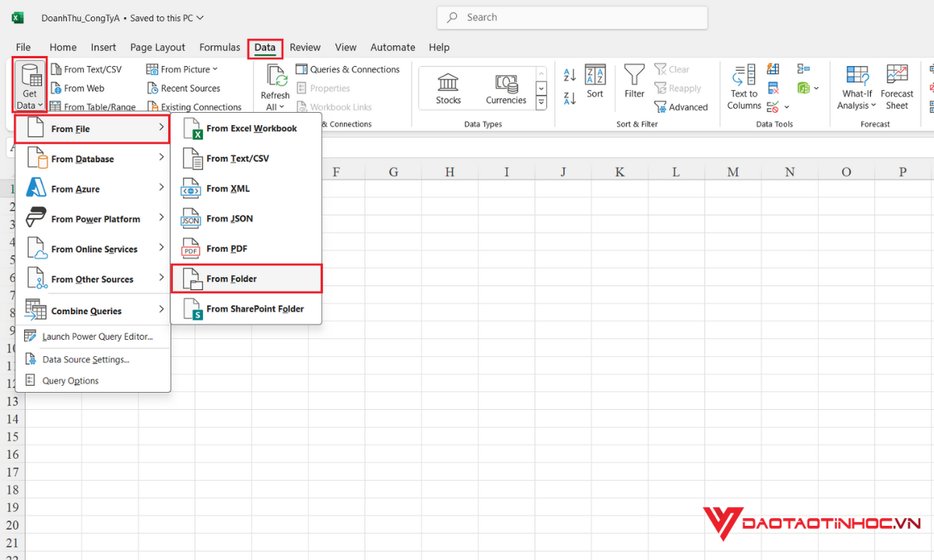Switch to the Home tab
This screenshot has width=934, height=560.
(x=63, y=47)
